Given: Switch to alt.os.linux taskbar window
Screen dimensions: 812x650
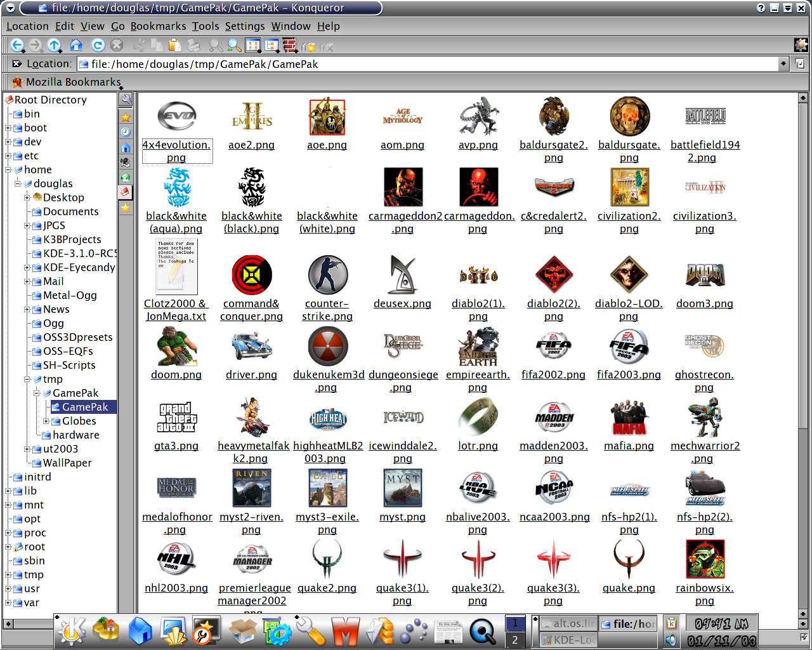Looking at the screenshot, I should point(568,623).
